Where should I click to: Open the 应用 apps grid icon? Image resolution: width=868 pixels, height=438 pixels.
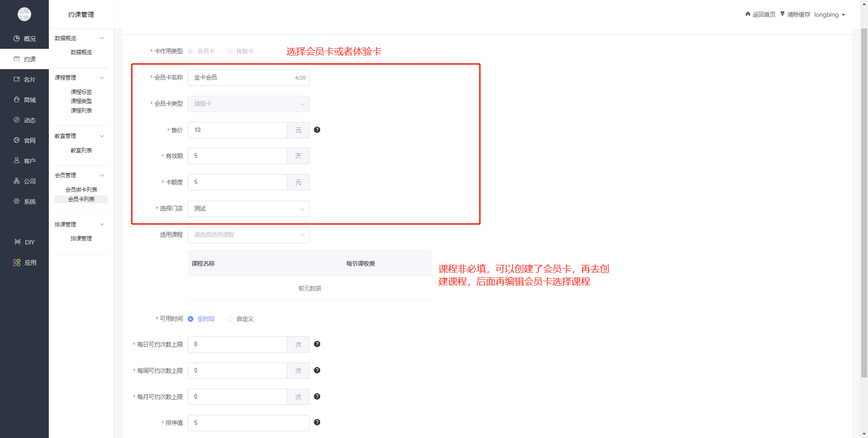pos(17,263)
